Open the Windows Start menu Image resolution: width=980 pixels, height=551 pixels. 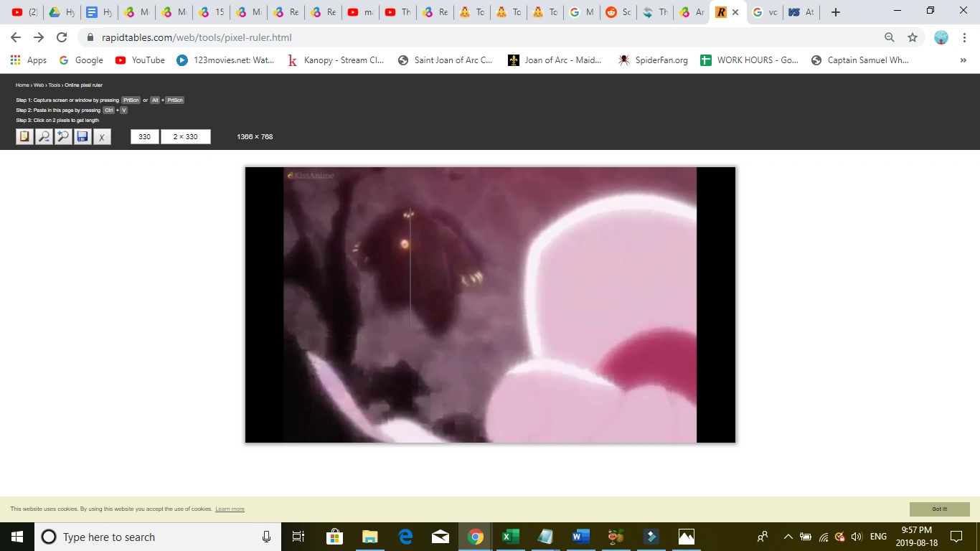pos(17,537)
